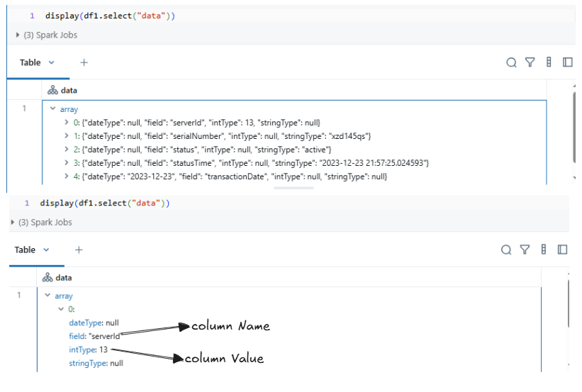Open column options icon in upper table toolbar
The width and height of the screenshot is (582, 392).
pyautogui.click(x=549, y=62)
